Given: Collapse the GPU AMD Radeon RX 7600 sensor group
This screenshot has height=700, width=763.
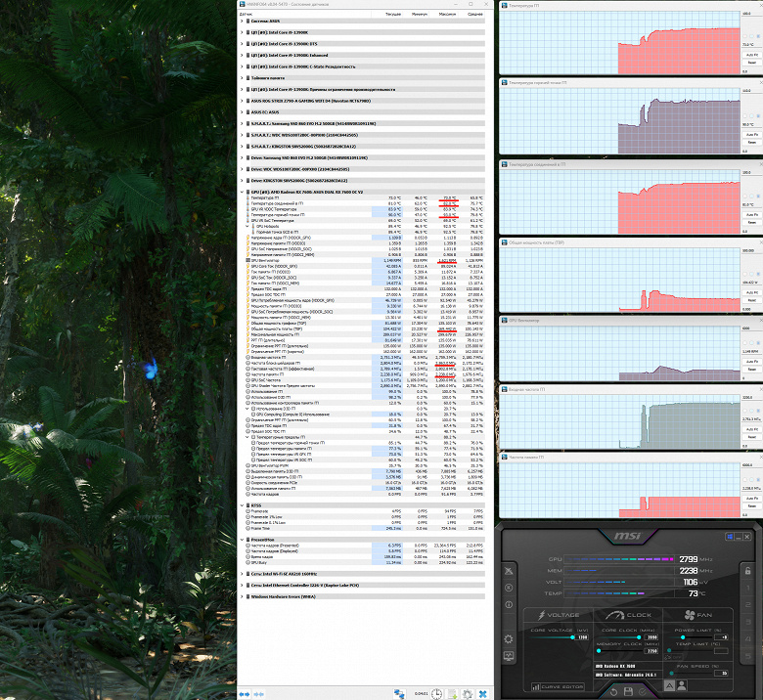Looking at the screenshot, I should [242, 193].
